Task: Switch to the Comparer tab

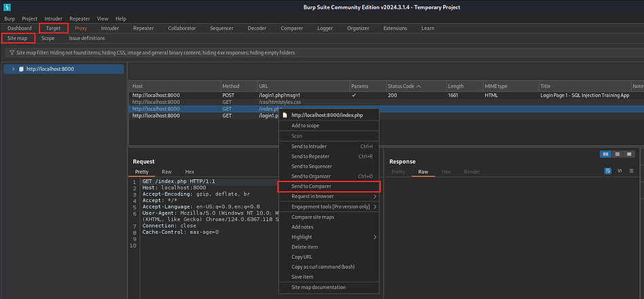Action: [292, 29]
